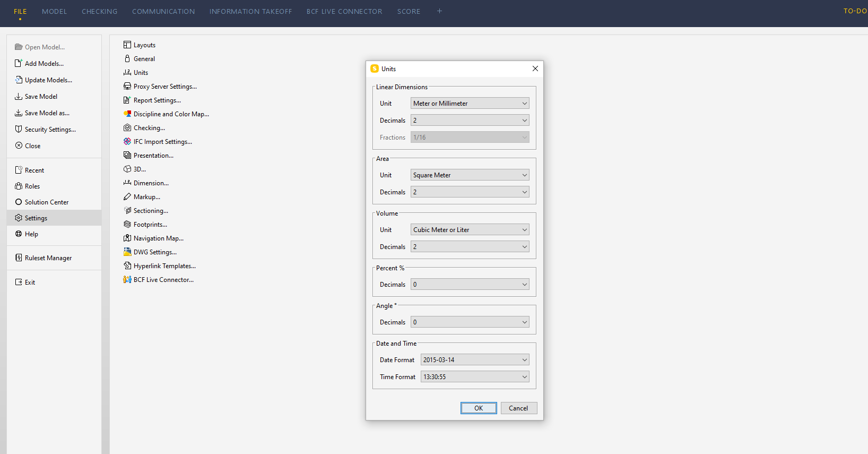868x454 pixels.
Task: Click the Solution Center icon
Action: coord(19,202)
